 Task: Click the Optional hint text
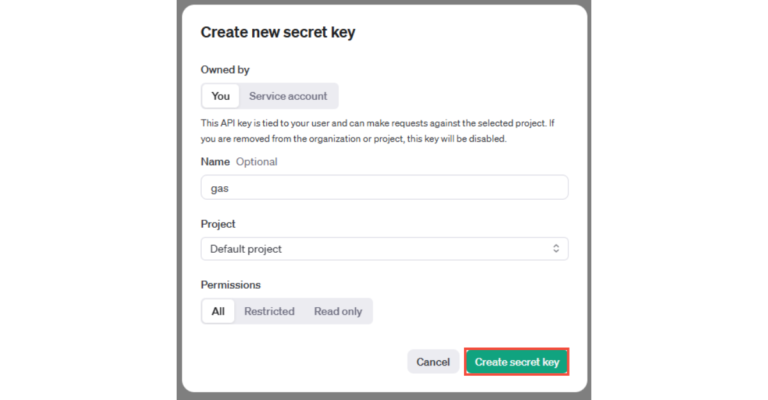coord(256,161)
